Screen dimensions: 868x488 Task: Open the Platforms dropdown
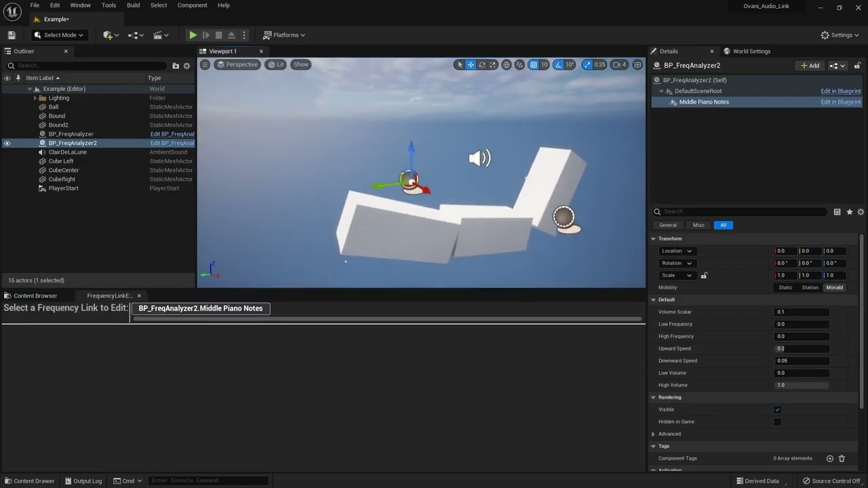click(284, 35)
